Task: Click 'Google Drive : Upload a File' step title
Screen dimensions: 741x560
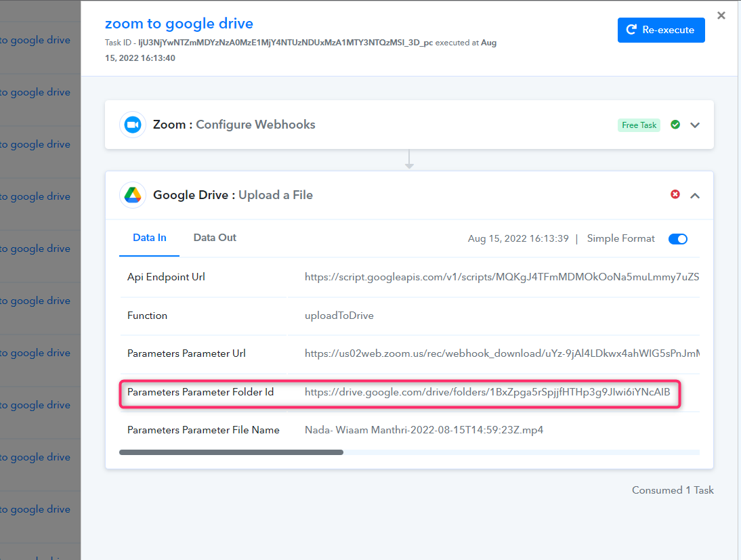Action: tap(232, 195)
